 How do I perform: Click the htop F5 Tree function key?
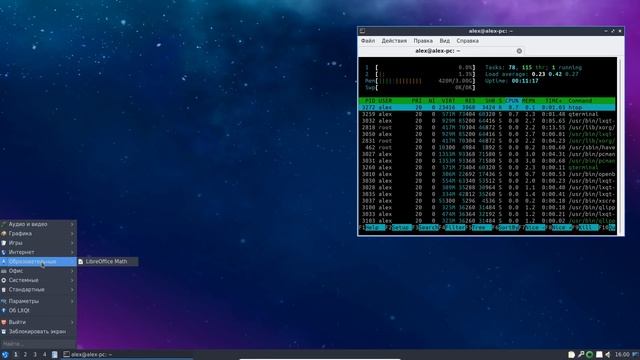[x=478, y=228]
